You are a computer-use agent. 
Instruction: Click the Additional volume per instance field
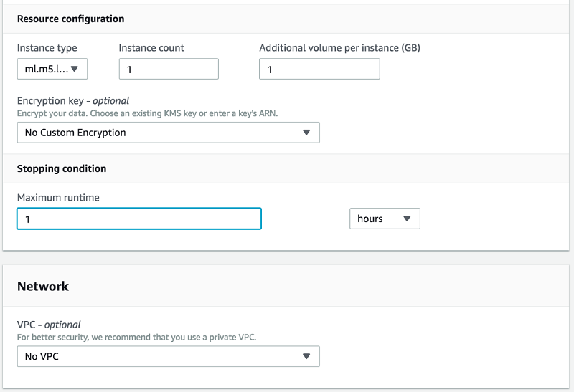(319, 70)
